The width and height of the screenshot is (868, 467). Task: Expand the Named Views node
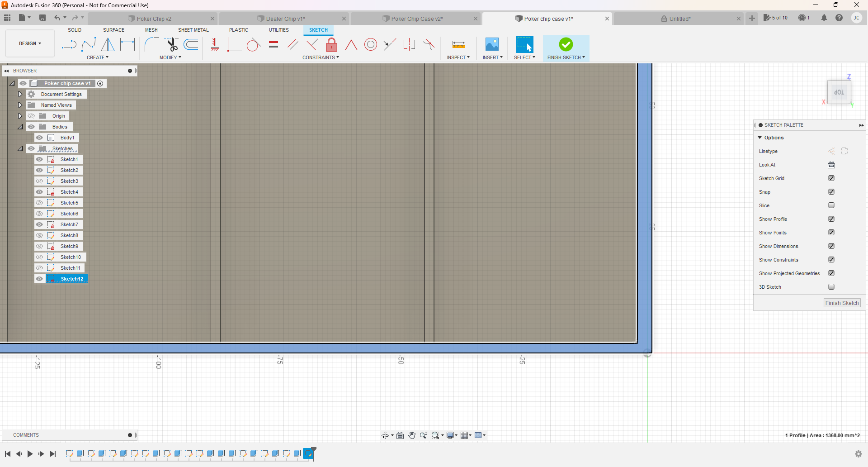[20, 105]
